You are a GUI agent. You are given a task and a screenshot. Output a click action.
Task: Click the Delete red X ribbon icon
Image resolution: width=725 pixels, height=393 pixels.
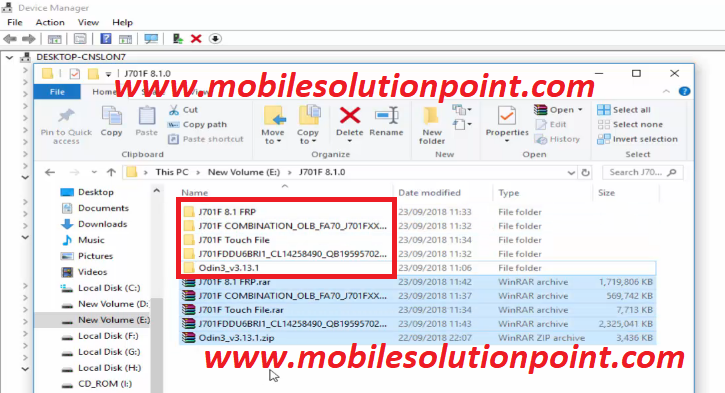[350, 116]
